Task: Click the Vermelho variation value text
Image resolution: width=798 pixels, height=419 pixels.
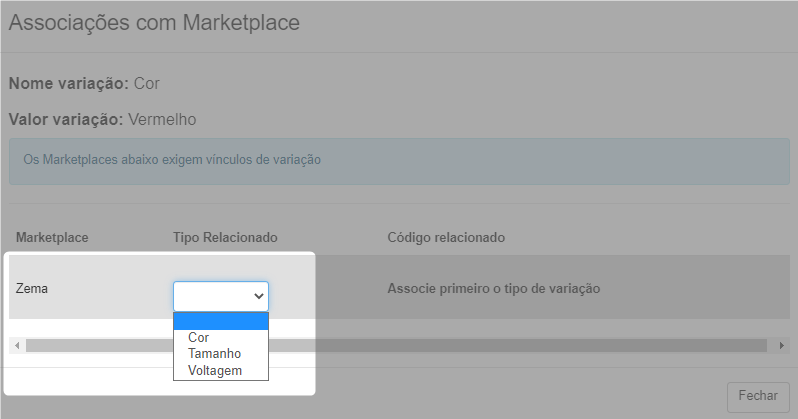Action: [162, 119]
